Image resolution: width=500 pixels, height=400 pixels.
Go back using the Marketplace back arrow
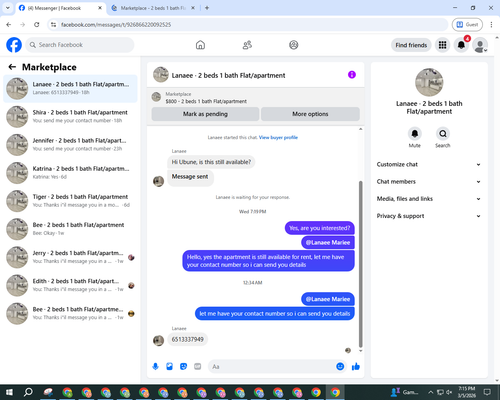click(12, 67)
